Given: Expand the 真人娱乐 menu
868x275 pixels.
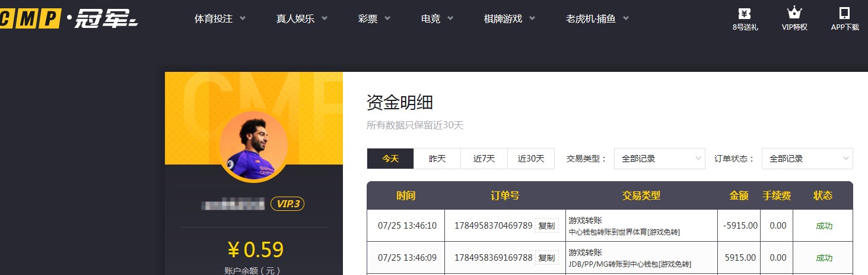Looking at the screenshot, I should coord(302,18).
